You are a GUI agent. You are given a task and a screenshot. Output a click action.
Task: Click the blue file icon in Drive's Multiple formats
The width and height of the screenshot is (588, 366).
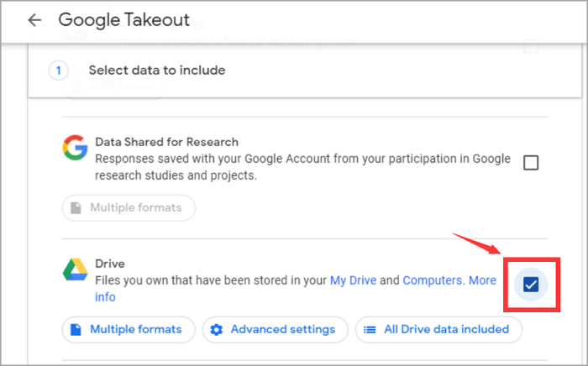point(76,329)
